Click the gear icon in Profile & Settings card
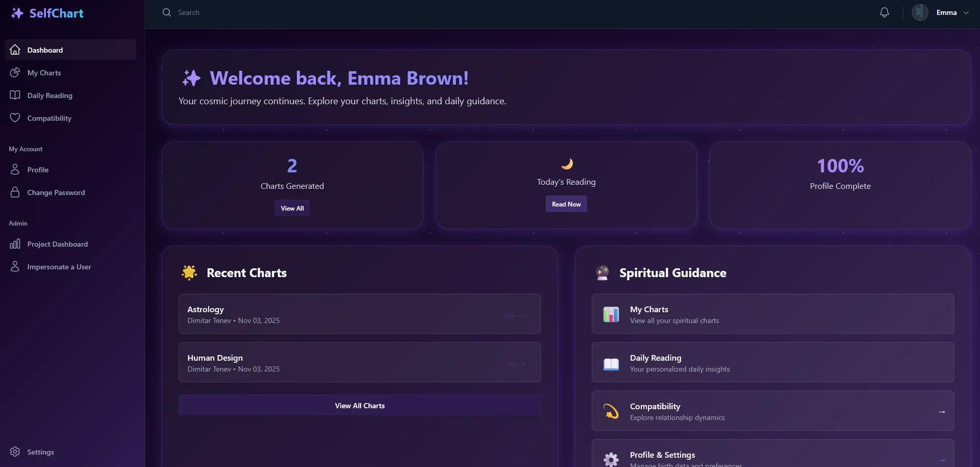The image size is (980, 467). pos(611,459)
